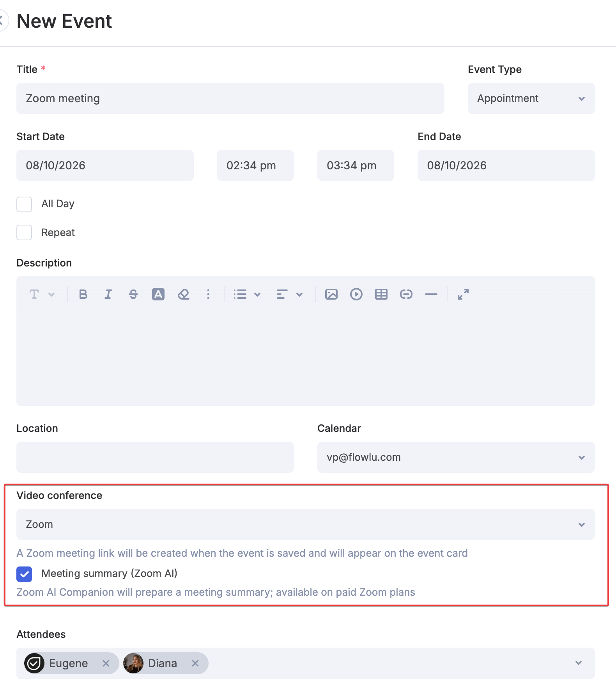This screenshot has height=696, width=616.
Task: Expand the alignment dropdown arrow
Action: pos(299,295)
